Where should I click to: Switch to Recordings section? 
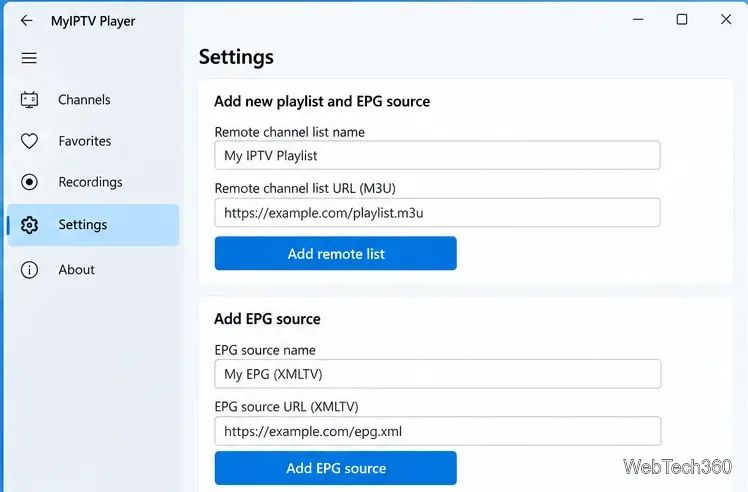93,182
